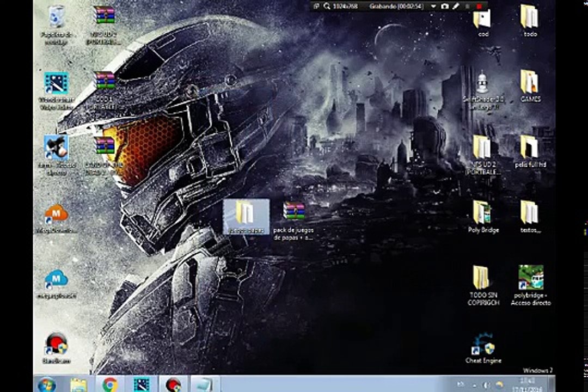The image size is (588, 392).
Task: Switch to Bandicam in the taskbar
Action: [173, 384]
